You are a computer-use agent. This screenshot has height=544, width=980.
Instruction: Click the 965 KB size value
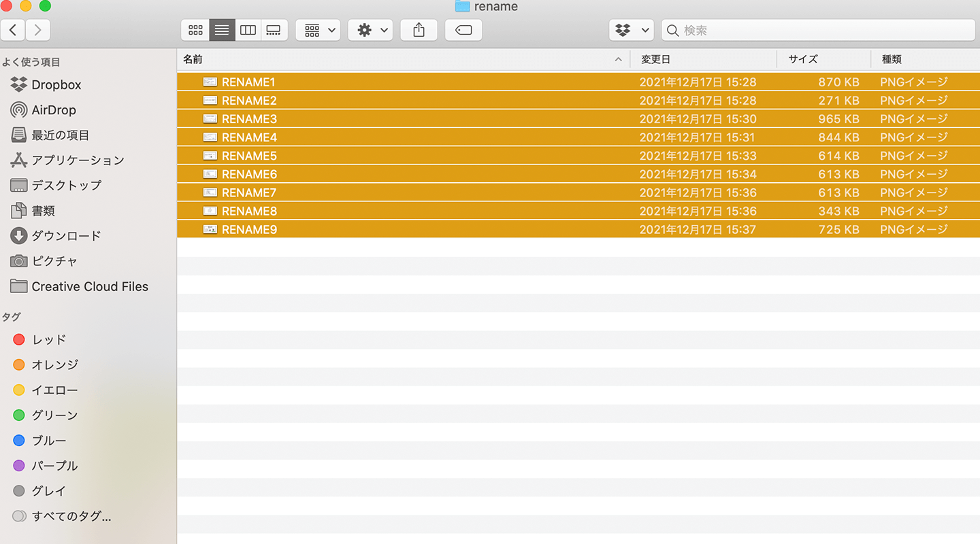(838, 119)
